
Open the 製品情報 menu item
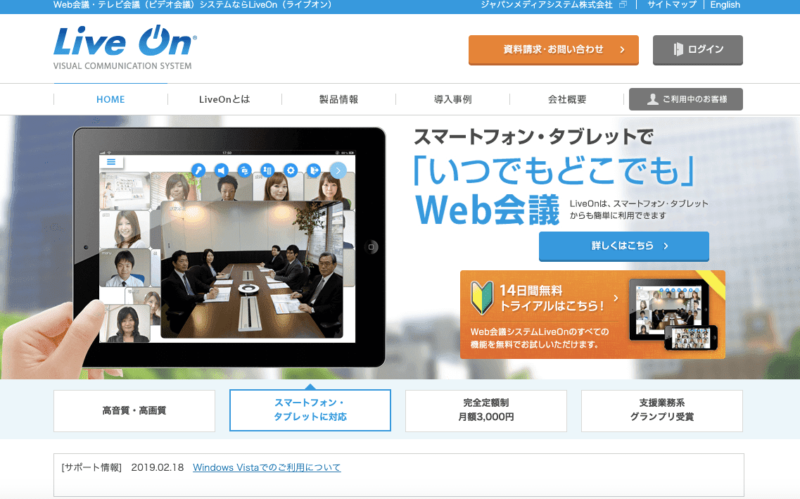(x=339, y=99)
